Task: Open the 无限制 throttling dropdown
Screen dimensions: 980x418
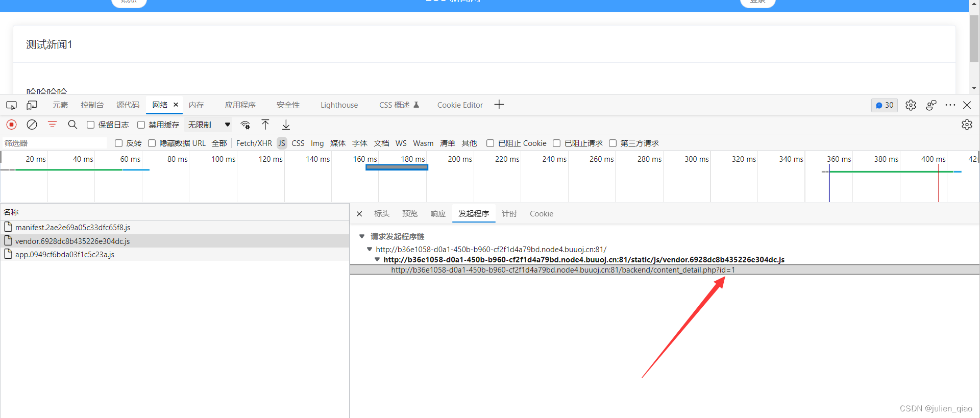Action: pyautogui.click(x=209, y=125)
